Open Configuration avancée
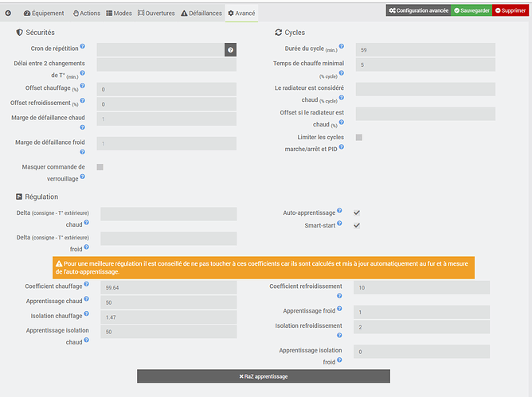Image resolution: width=532 pixels, height=397 pixels. (x=418, y=10)
